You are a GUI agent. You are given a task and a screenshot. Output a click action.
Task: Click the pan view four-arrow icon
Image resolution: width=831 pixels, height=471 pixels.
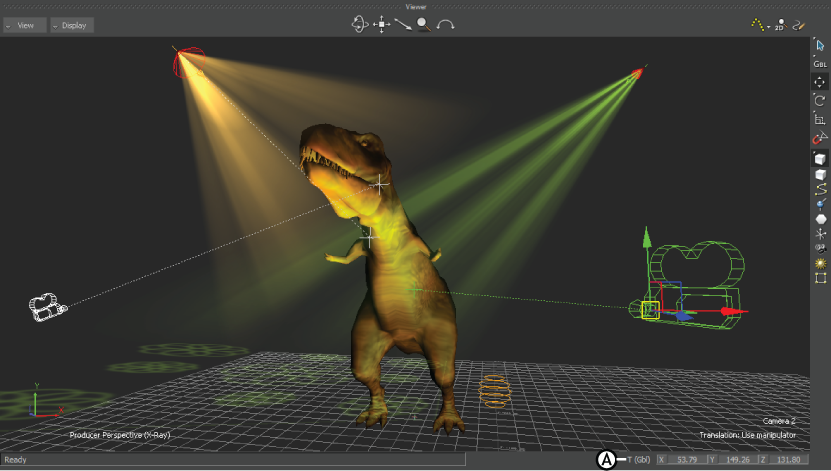[x=381, y=24]
